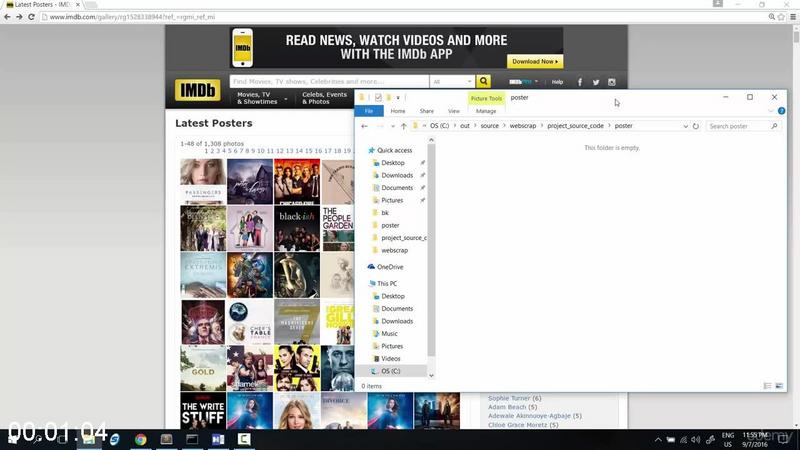Open the Manage tab under Picture Tools
Screen dimensions: 800x450
(486, 111)
